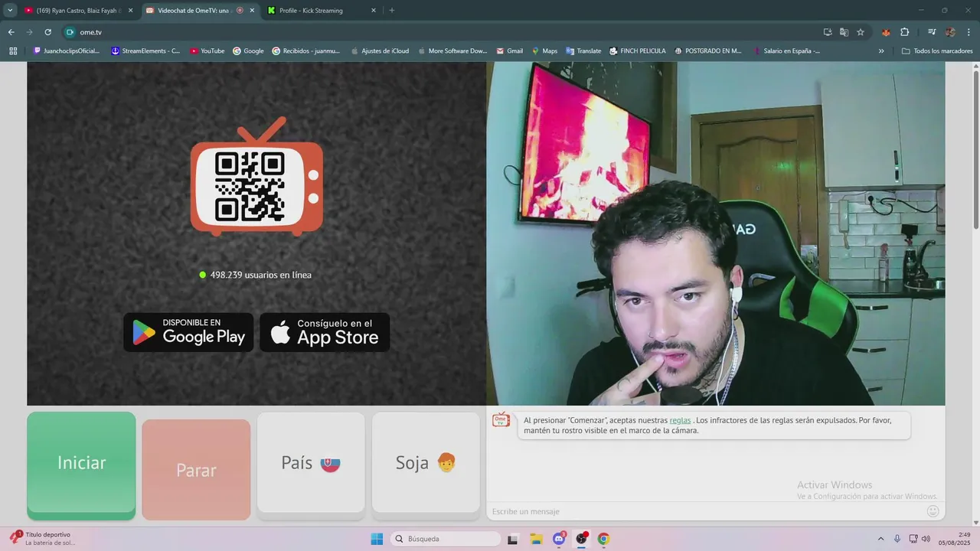Click the microphone icon in system tray
Image resolution: width=980 pixels, height=551 pixels.
(897, 539)
